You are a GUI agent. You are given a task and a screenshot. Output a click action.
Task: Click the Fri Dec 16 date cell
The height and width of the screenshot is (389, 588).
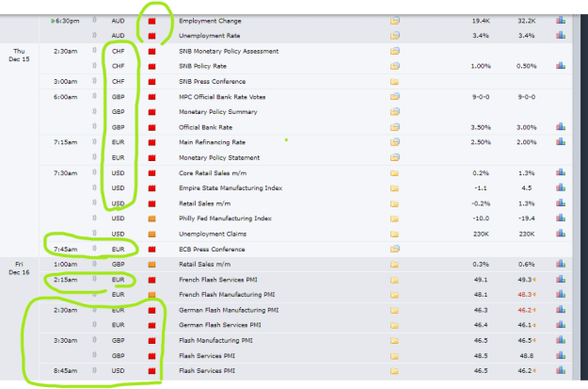(x=19, y=268)
